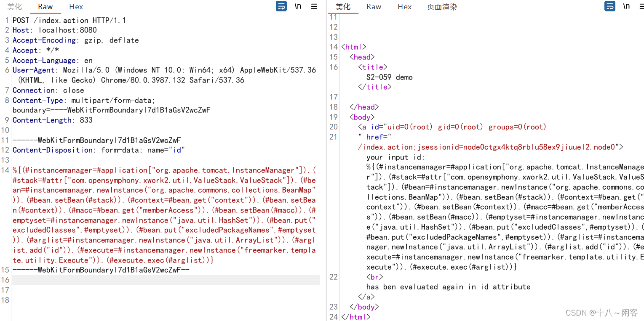This screenshot has height=321, width=644.
Task: Select 美化 tab in response panel
Action: click(x=343, y=7)
